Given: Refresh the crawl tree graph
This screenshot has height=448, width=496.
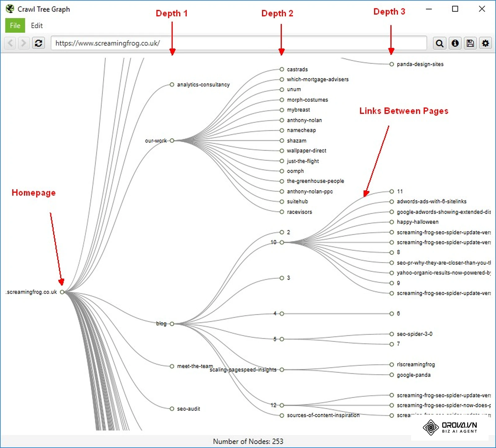Looking at the screenshot, I should click(x=38, y=43).
